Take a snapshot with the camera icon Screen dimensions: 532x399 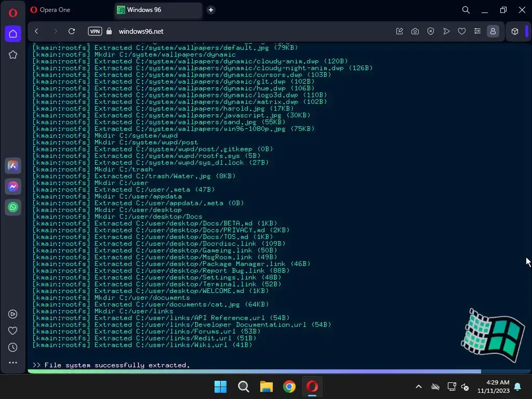click(x=415, y=31)
